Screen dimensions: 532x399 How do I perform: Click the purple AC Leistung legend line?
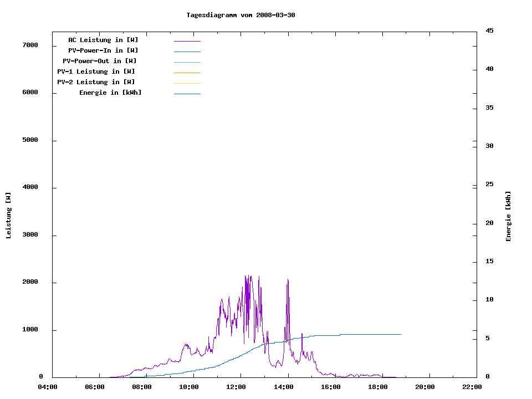click(187, 41)
